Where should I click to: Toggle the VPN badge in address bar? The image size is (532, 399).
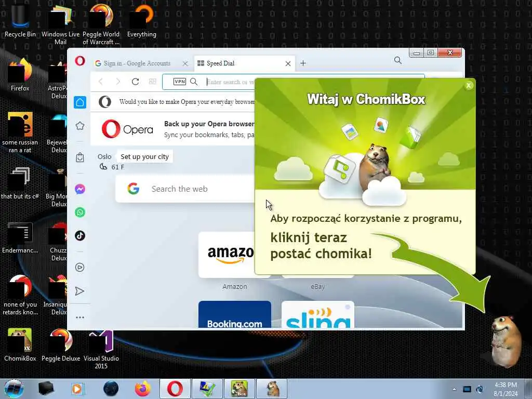(179, 82)
